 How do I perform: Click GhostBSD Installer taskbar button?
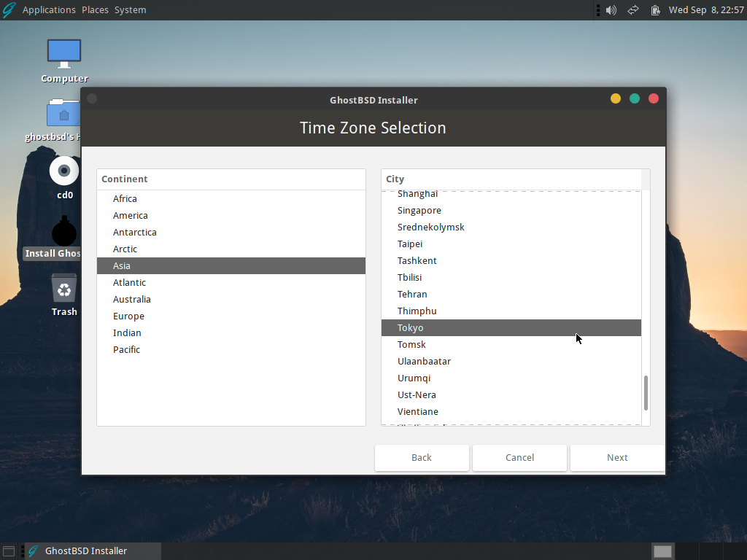click(93, 551)
